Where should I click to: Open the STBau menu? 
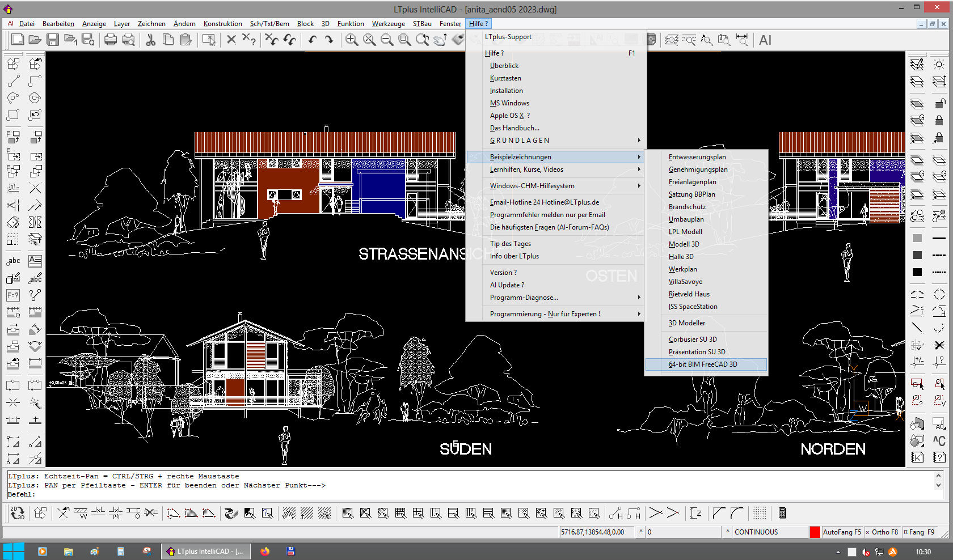pos(422,24)
